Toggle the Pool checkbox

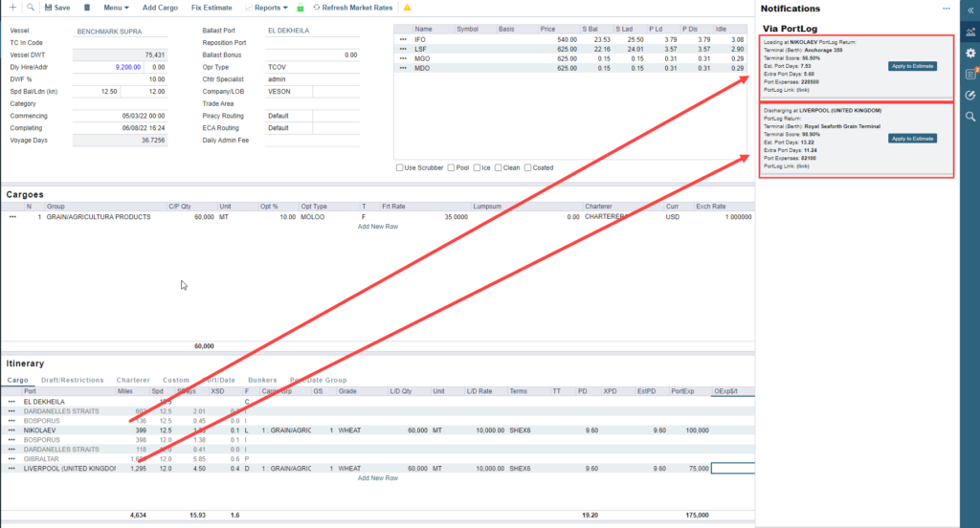pyautogui.click(x=452, y=167)
